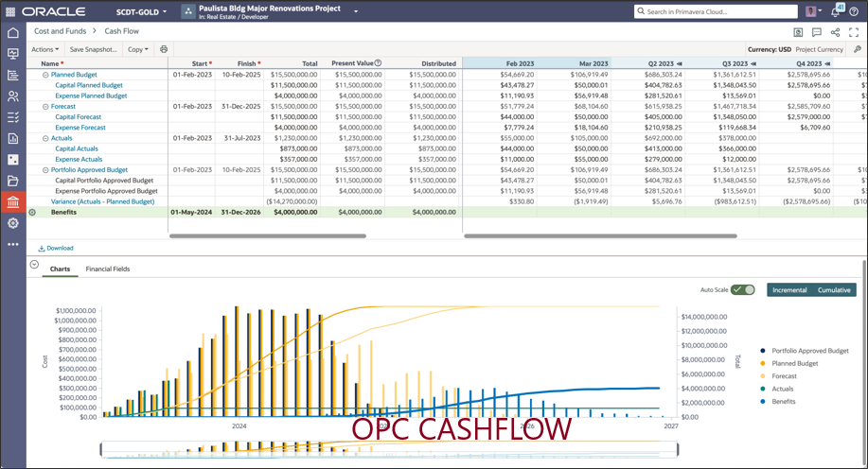Open the Cost and Funds bank icon
The height and width of the screenshot is (469, 868).
pyautogui.click(x=12, y=202)
